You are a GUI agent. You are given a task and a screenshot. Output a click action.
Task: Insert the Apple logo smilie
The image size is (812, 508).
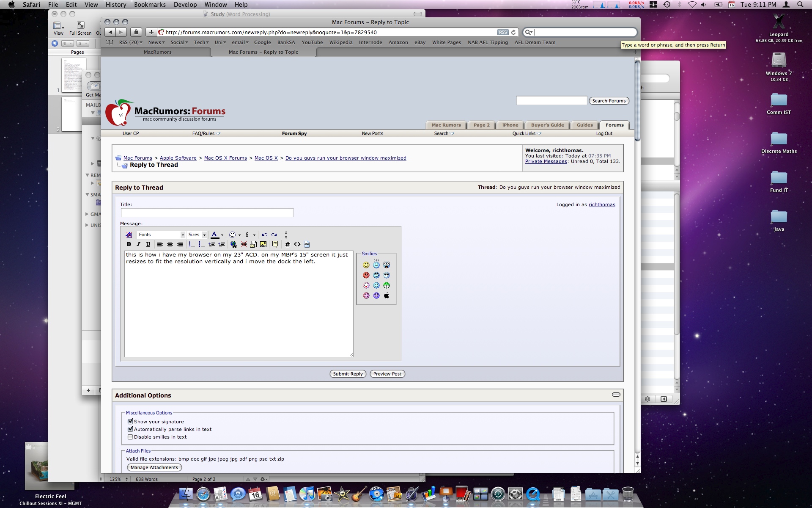[387, 295]
